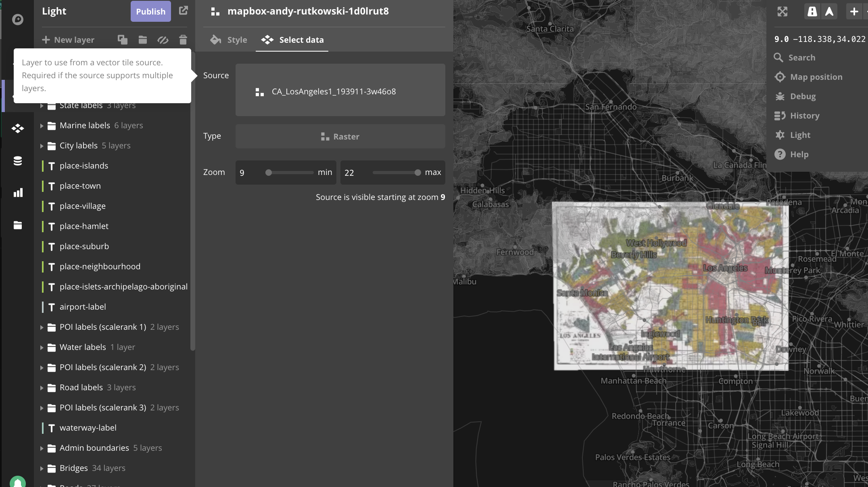Toggle the typography A button

coord(829,11)
